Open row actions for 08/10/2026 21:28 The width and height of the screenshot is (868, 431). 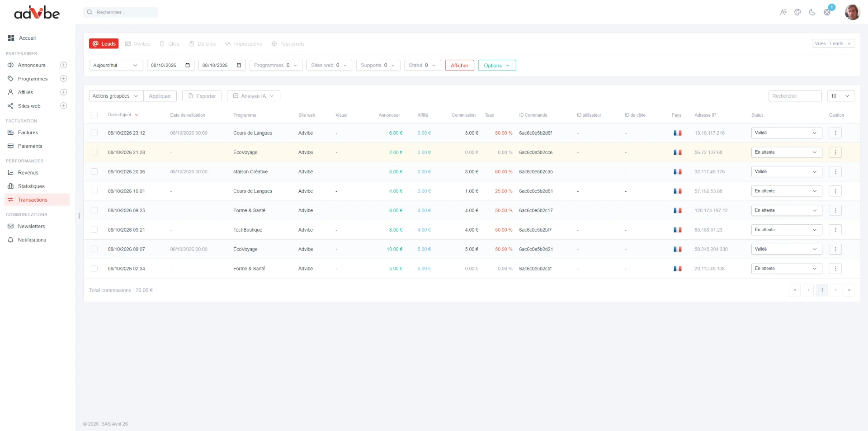[x=835, y=152]
